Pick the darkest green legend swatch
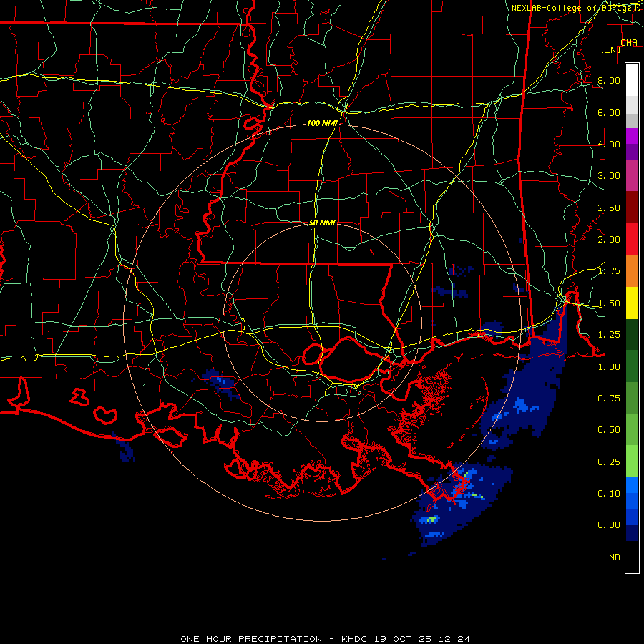 click(x=632, y=335)
